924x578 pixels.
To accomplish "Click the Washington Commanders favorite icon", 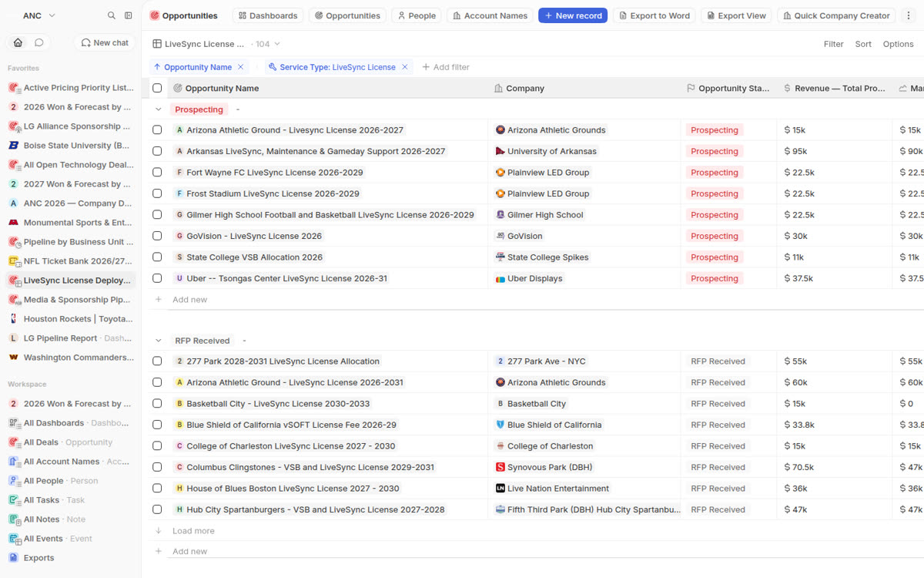I will (13, 357).
